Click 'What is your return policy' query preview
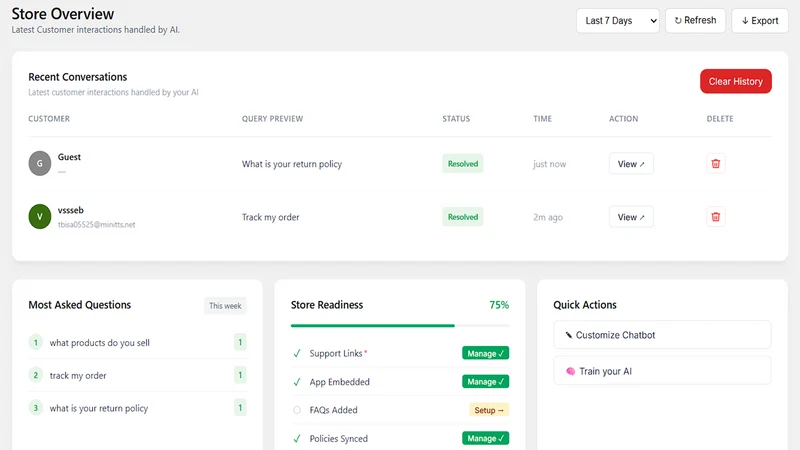Image resolution: width=800 pixels, height=450 pixels. [292, 164]
